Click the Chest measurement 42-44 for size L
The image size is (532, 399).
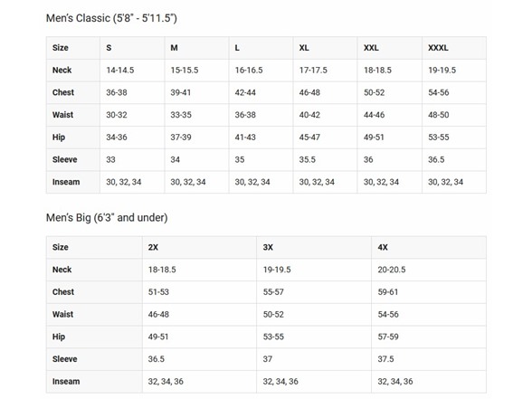tap(245, 92)
